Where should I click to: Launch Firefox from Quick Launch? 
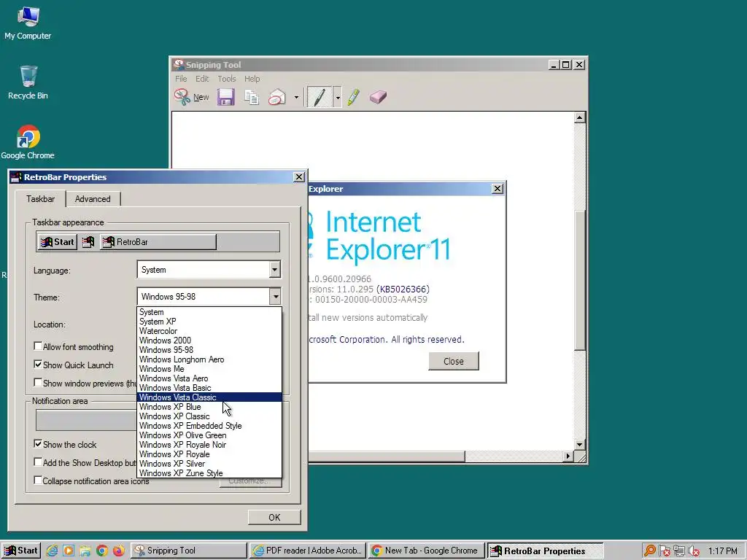click(119, 551)
